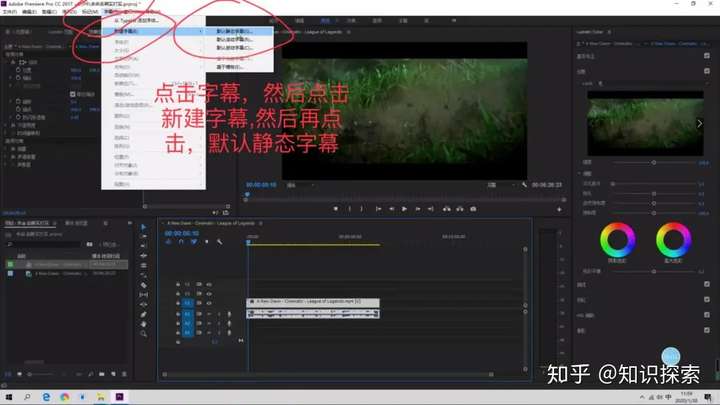Select the Selection tool in the tools panel
Image resolution: width=720 pixels, height=405 pixels.
143,227
